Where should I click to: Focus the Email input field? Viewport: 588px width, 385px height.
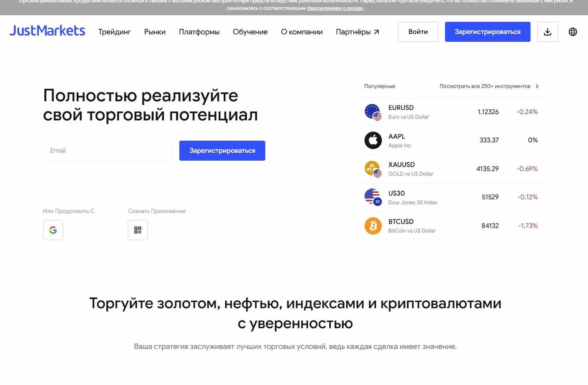(108, 151)
